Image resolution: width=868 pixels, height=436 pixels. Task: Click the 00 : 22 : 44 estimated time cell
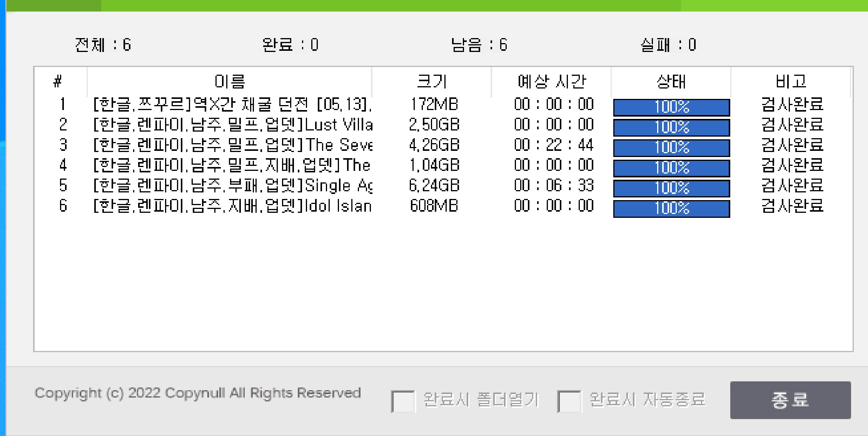[554, 145]
